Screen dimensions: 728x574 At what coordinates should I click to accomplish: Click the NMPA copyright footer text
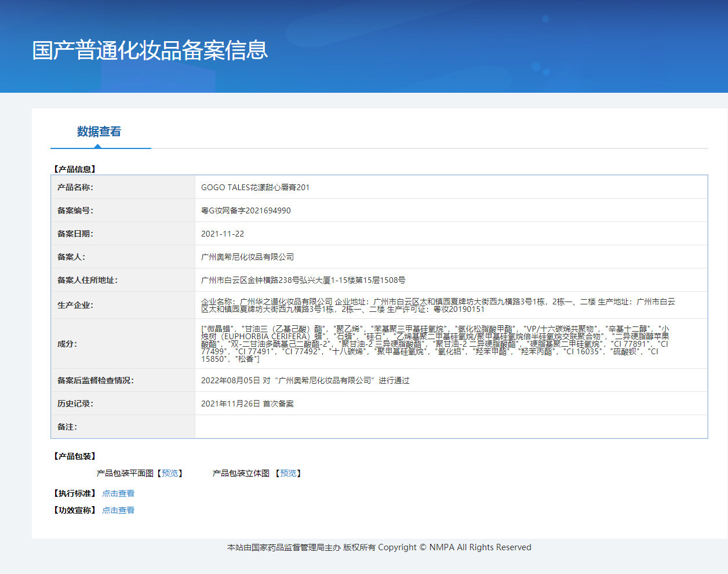point(379,547)
